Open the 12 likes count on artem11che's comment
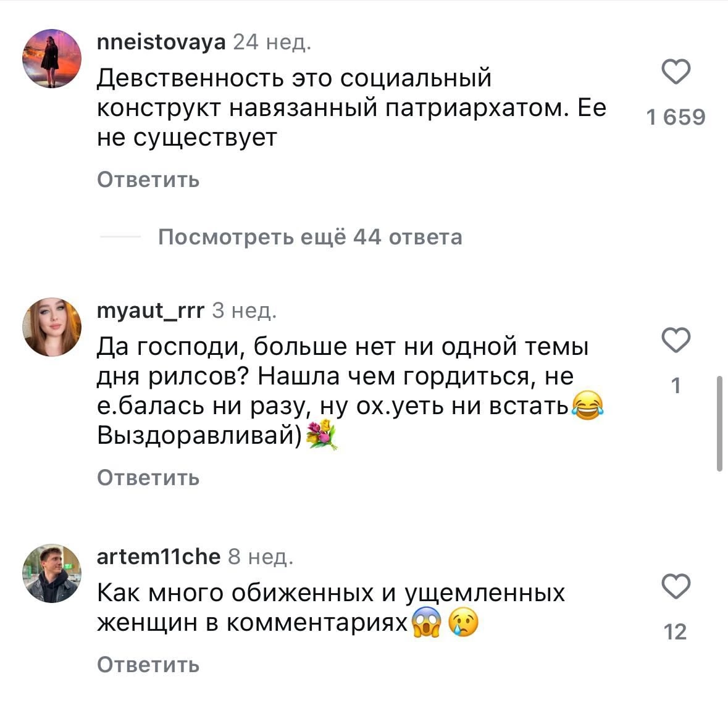 (676, 632)
